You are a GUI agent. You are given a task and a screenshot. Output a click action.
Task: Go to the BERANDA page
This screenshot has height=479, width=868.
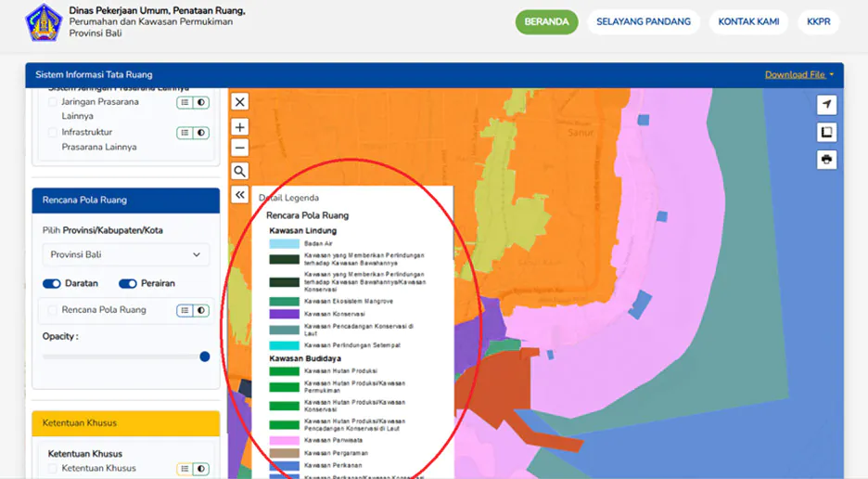click(x=546, y=21)
